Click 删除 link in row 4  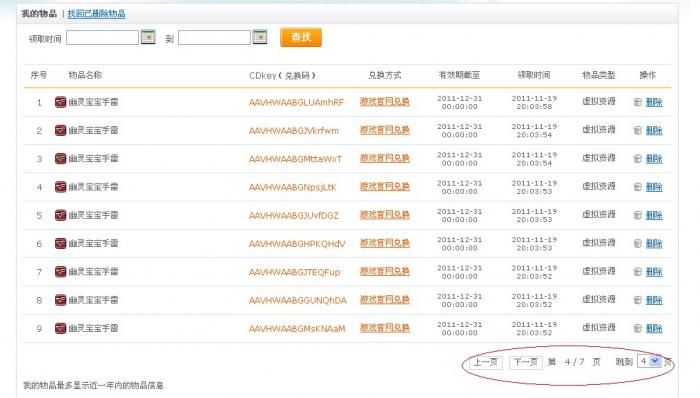[x=654, y=187]
